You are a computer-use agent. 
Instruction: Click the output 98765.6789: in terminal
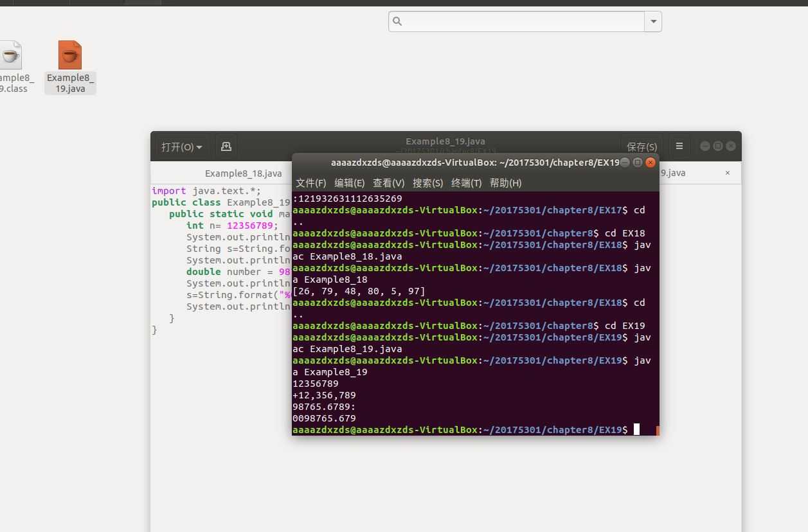click(x=324, y=407)
